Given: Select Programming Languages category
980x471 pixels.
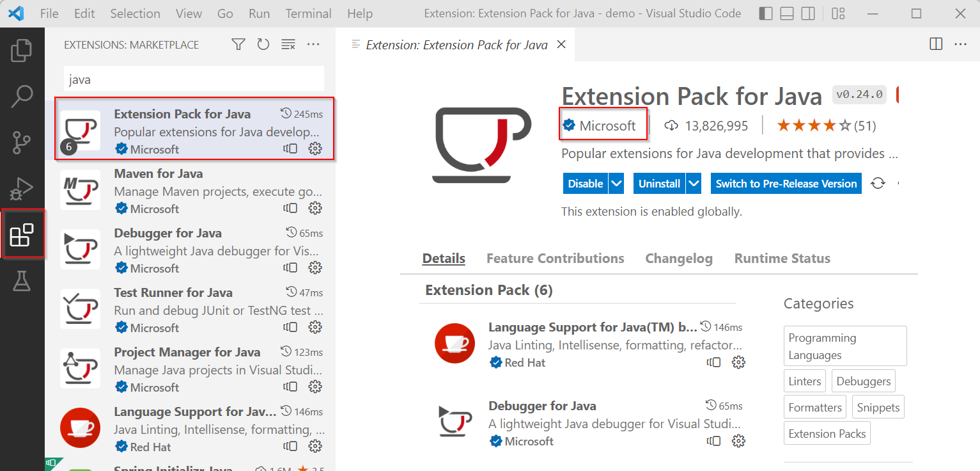Looking at the screenshot, I should 845,346.
